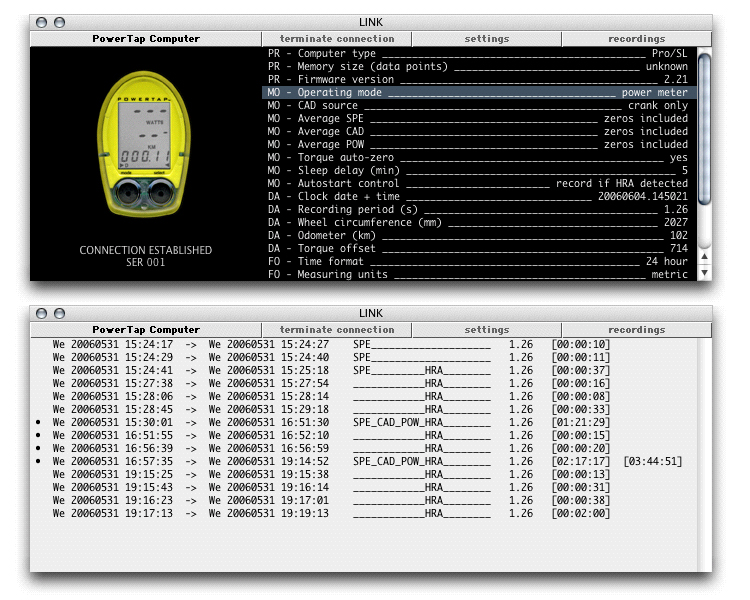
Task: Select recording starting 16:57:35
Action: click(364, 461)
